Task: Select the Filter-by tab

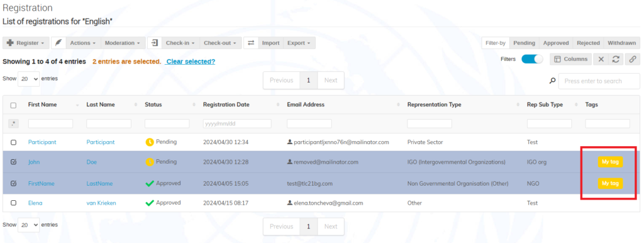Action: click(x=496, y=43)
